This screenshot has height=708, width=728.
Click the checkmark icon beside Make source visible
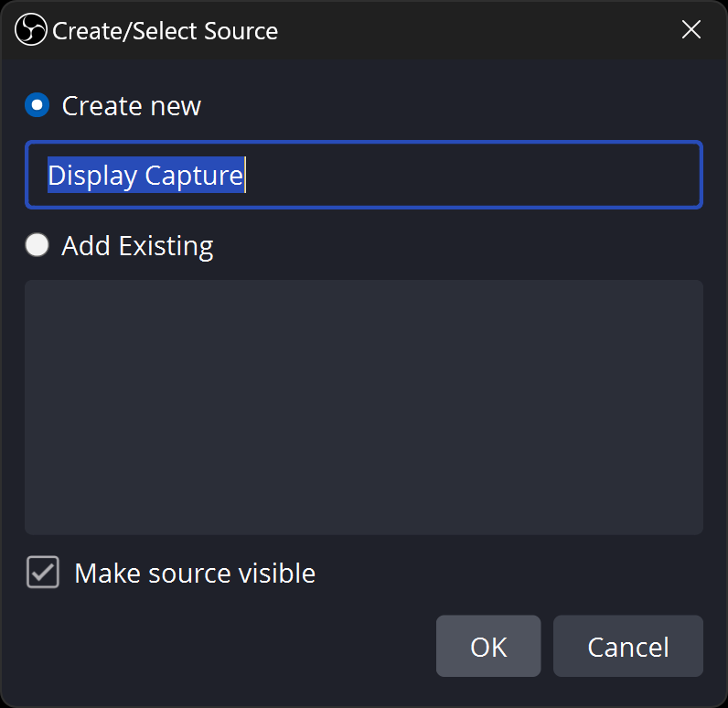click(x=42, y=574)
